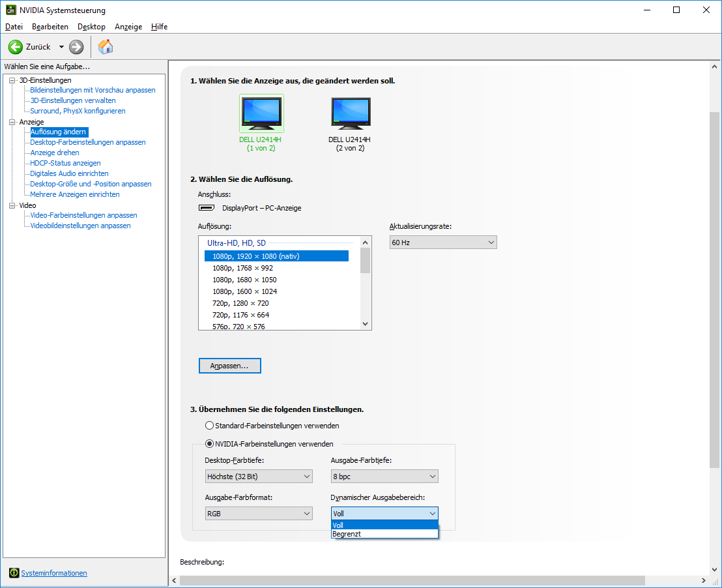
Task: Collapse the 3D-Einstellungen tree node
Action: click(x=12, y=80)
